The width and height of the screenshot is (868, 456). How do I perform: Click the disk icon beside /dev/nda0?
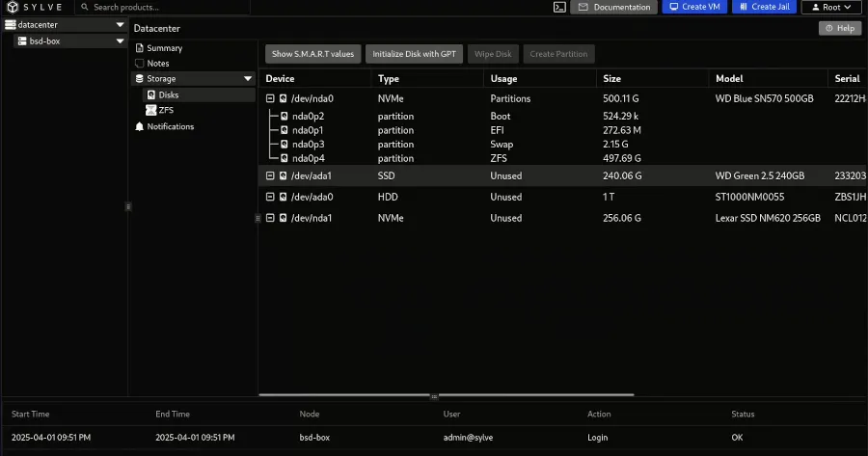tap(283, 98)
